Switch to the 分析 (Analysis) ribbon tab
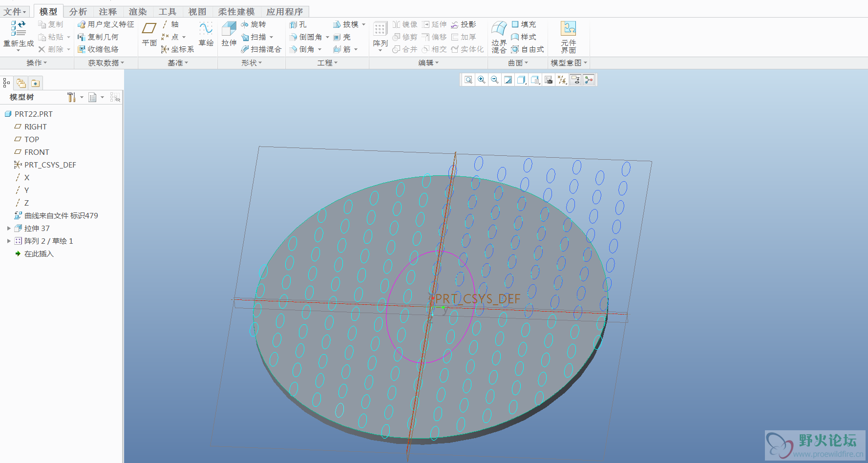 [x=78, y=12]
